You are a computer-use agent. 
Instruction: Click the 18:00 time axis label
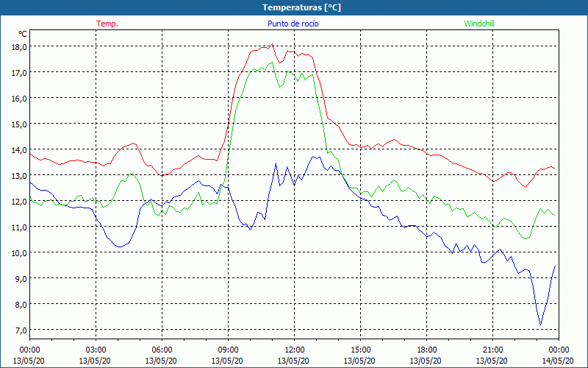tap(427, 350)
